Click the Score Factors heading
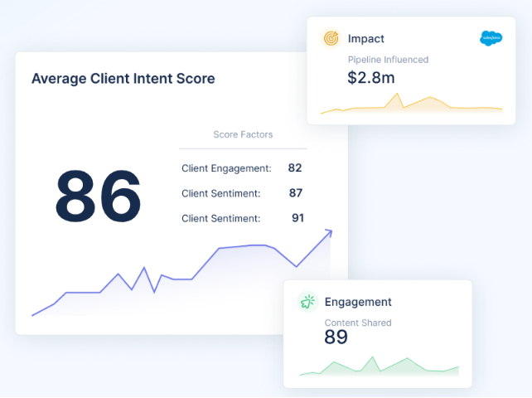 pyautogui.click(x=243, y=134)
